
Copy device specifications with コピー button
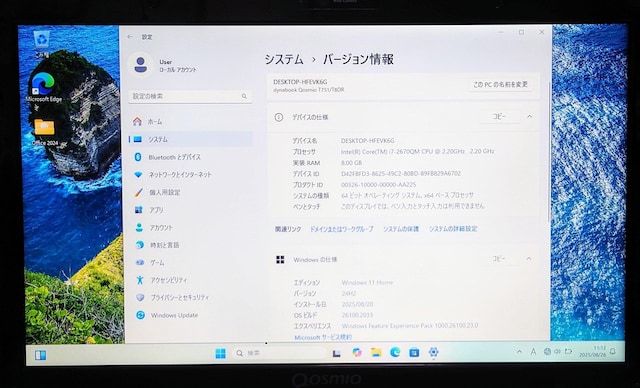(500, 117)
